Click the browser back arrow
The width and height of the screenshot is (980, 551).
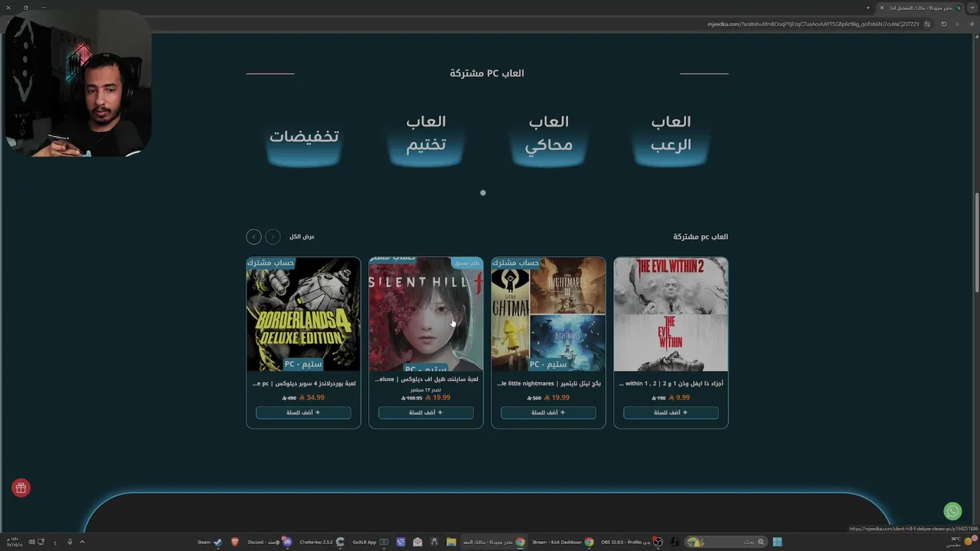coord(971,24)
